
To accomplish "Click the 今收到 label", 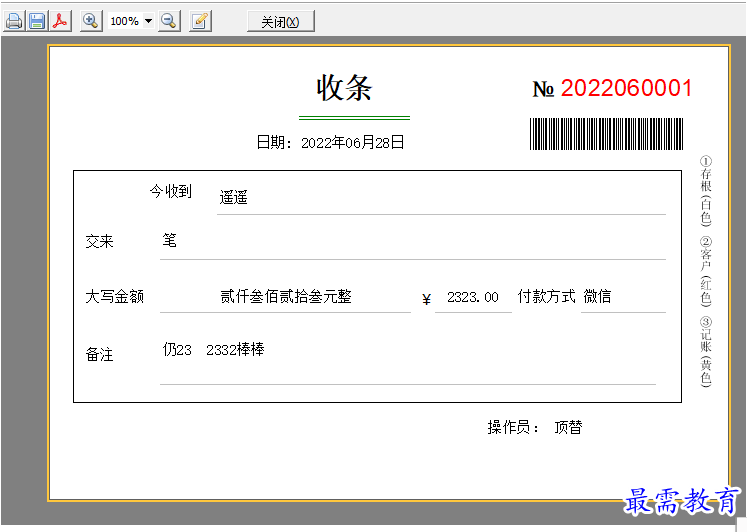I will point(171,191).
